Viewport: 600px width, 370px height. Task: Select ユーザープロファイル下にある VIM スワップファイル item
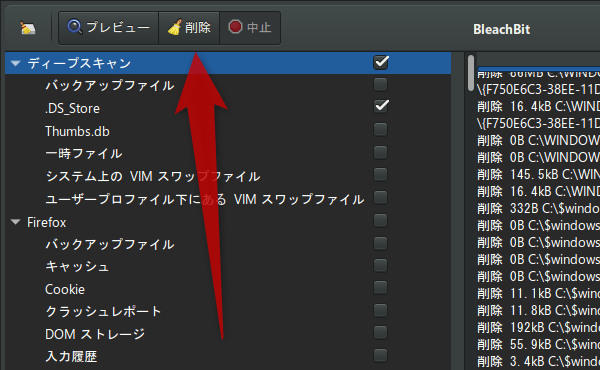point(204,199)
